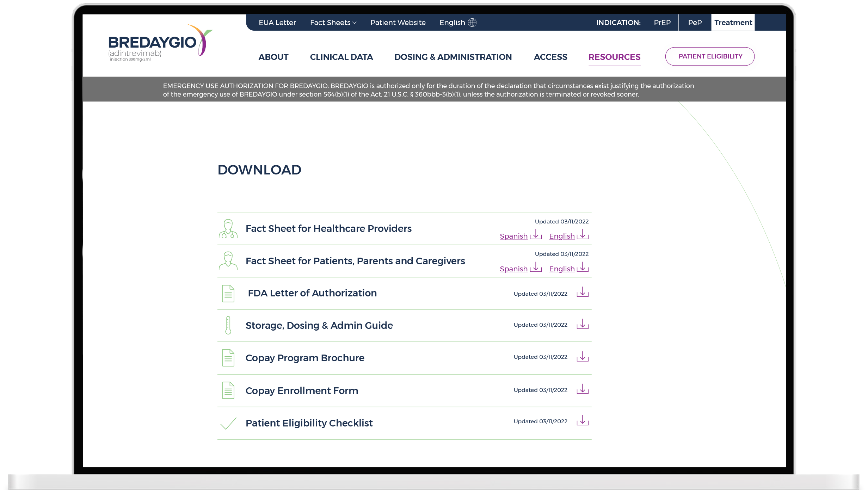Download Spanish Healthcare Providers fact sheet icon
The image size is (868, 498).
click(536, 235)
